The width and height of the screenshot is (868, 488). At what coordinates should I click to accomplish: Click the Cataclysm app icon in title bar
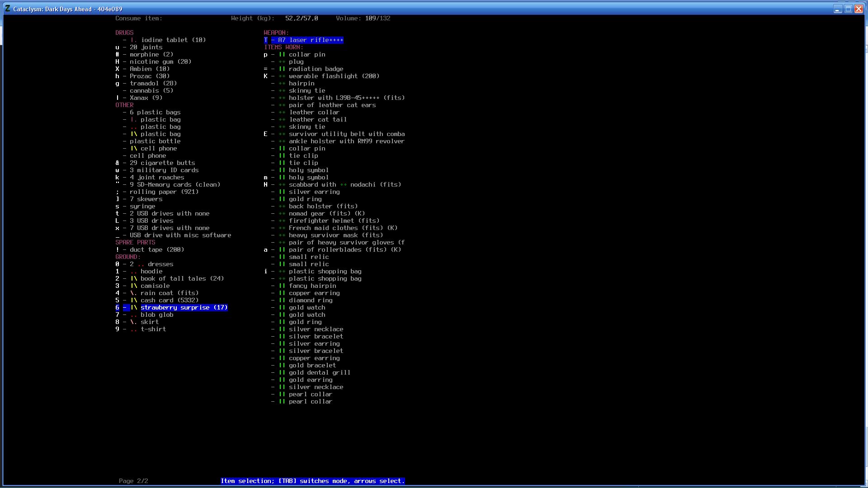click(x=8, y=9)
